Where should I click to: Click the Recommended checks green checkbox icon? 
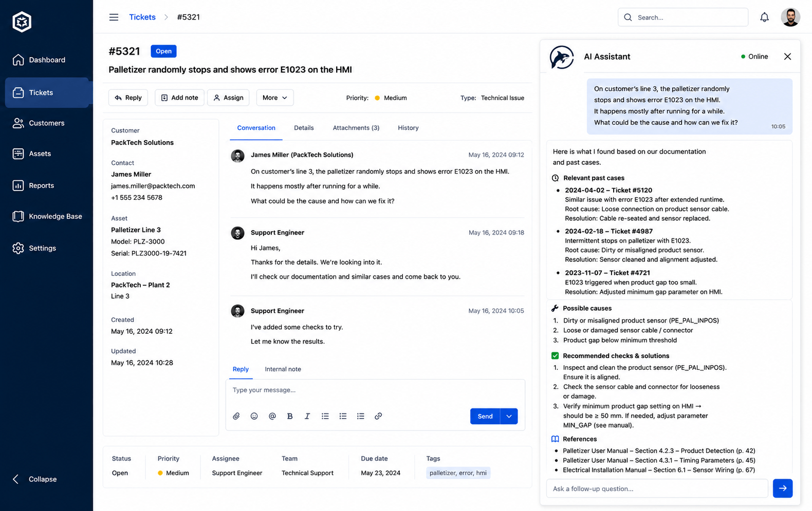tap(555, 355)
